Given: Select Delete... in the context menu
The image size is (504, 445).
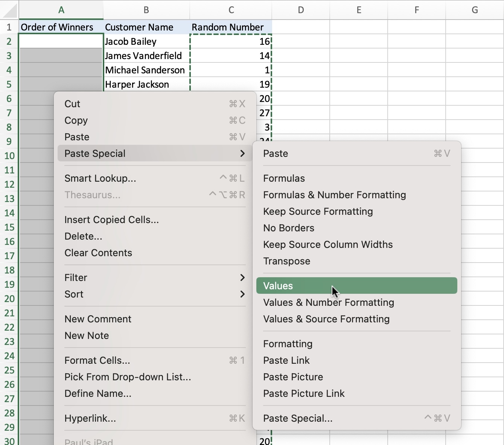Looking at the screenshot, I should tap(155, 236).
